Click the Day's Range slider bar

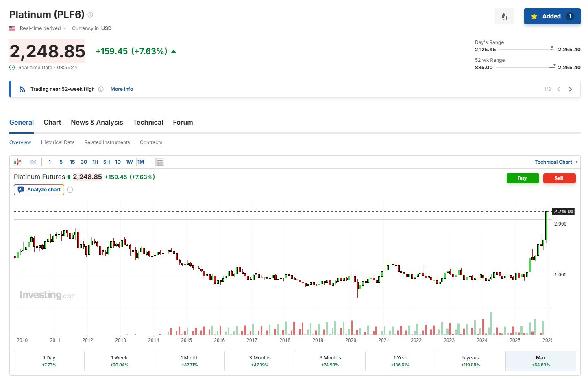527,50
